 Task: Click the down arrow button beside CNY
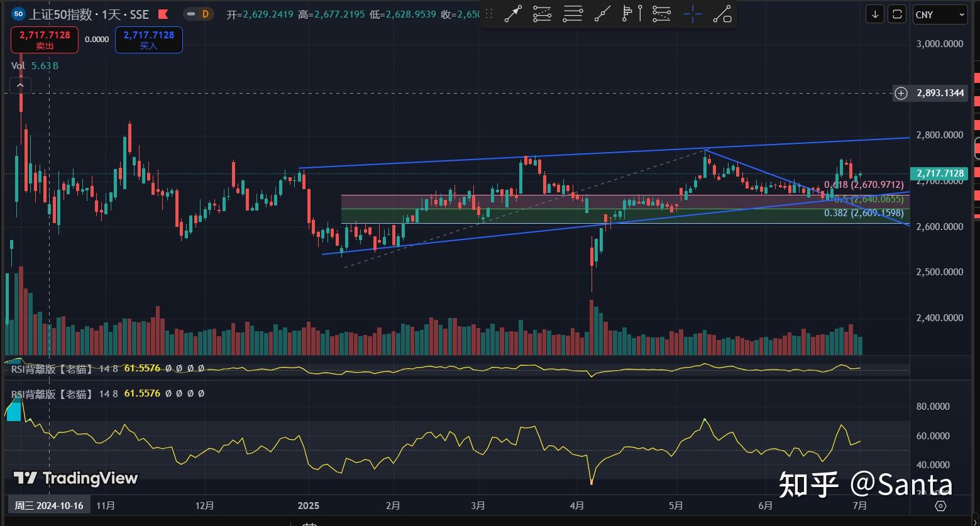tap(874, 14)
